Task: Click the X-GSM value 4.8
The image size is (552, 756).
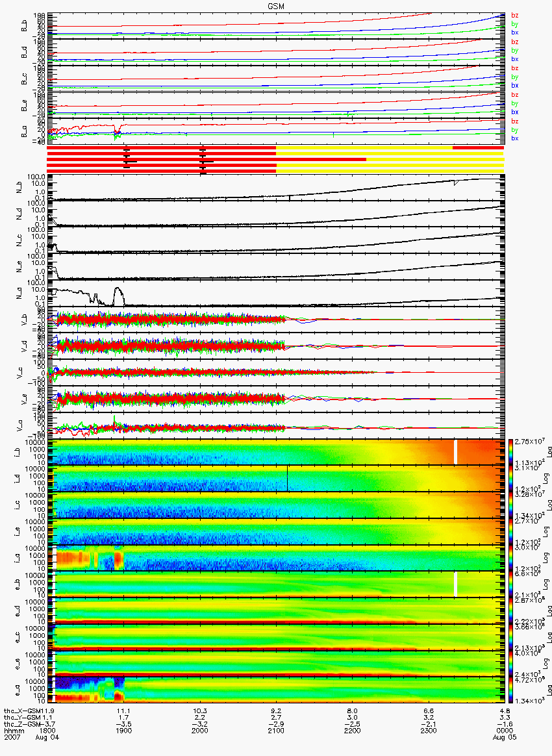Action: click(x=505, y=711)
